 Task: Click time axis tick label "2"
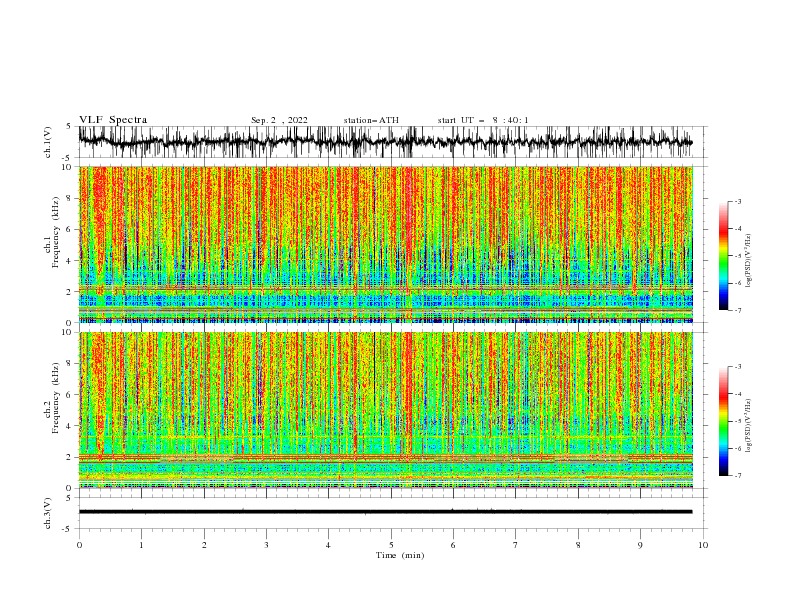(204, 545)
